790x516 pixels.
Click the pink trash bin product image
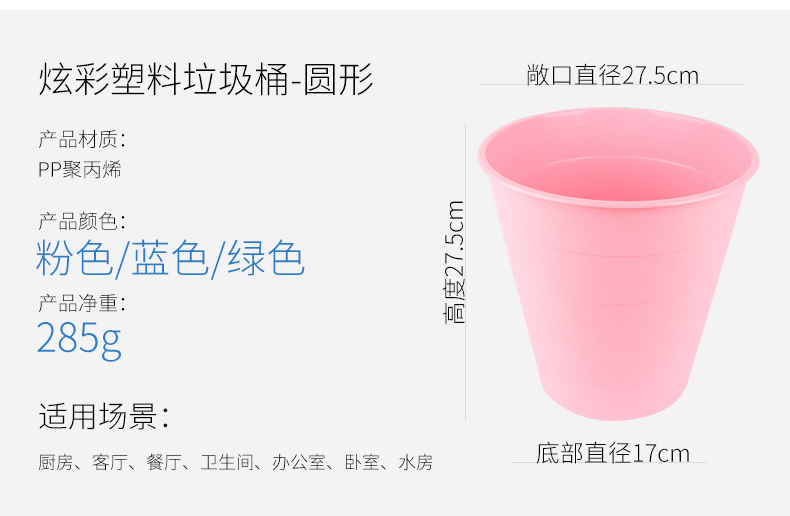pyautogui.click(x=618, y=264)
